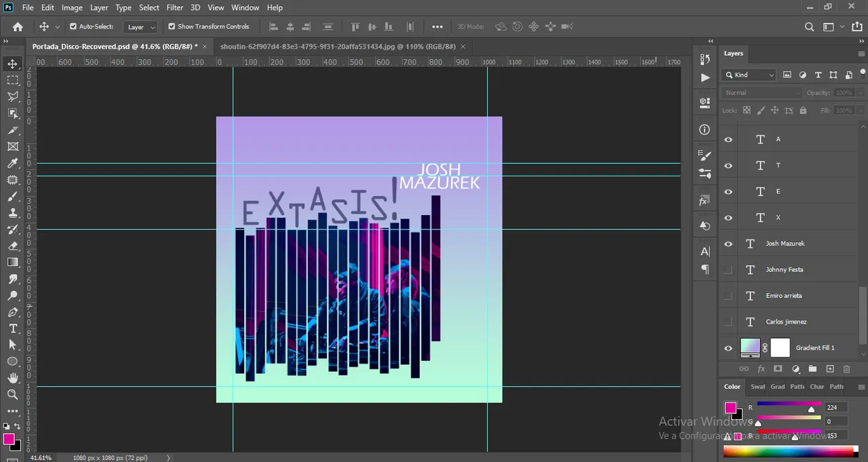868x462 pixels.
Task: Select the Ellipse shape tool
Action: 13,362
